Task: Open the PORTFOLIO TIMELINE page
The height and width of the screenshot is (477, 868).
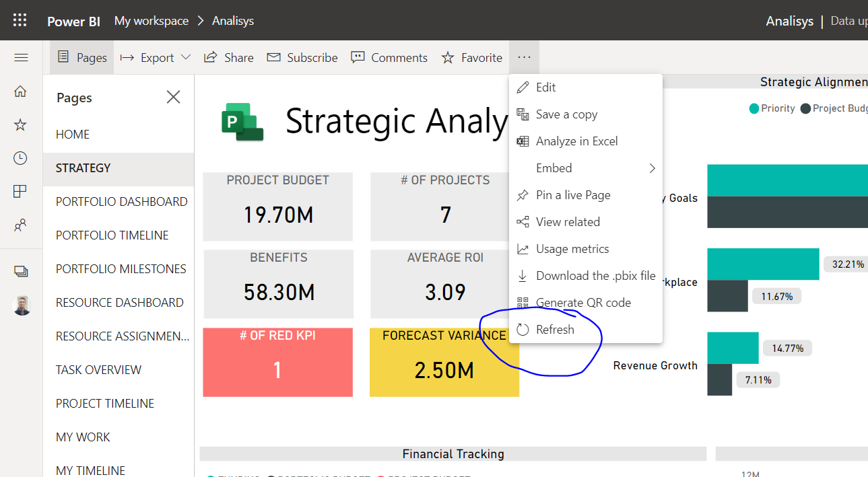Action: (x=119, y=235)
